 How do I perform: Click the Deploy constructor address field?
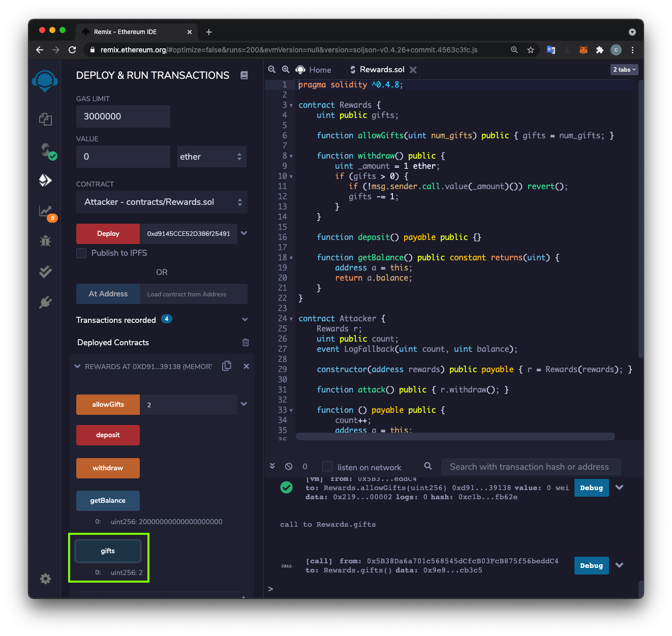189,234
